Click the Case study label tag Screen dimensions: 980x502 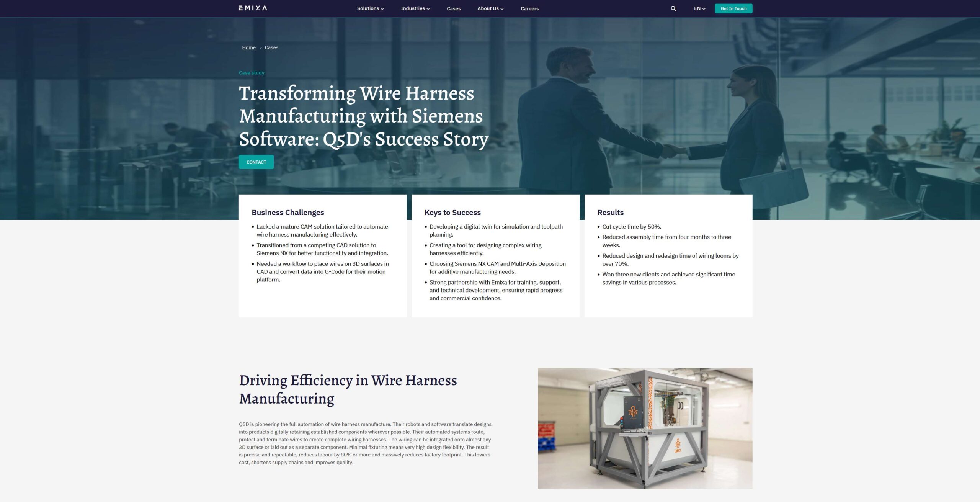(x=252, y=72)
